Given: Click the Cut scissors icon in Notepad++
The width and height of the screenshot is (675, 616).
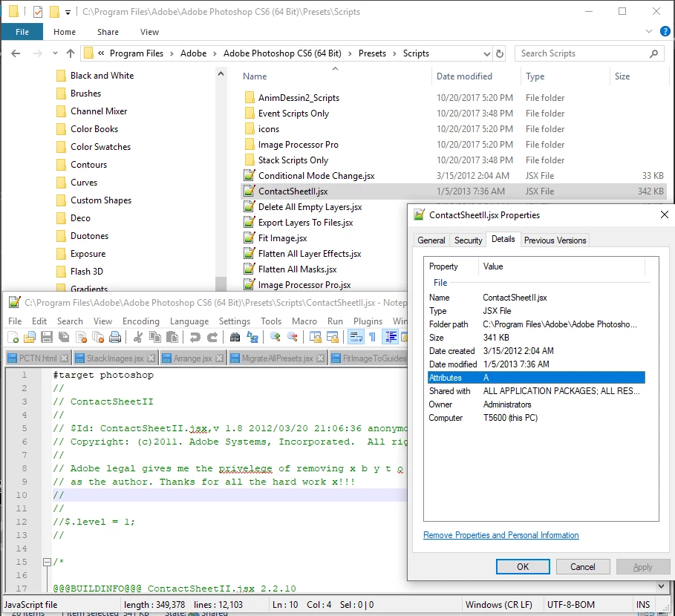Looking at the screenshot, I should [138, 337].
